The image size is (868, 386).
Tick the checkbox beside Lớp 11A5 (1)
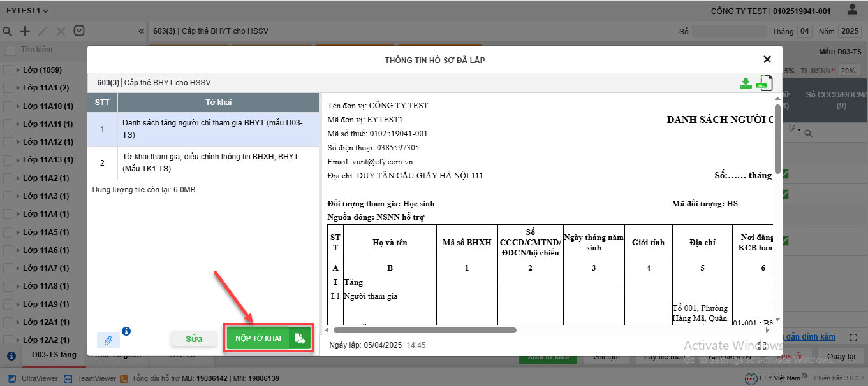8,232
